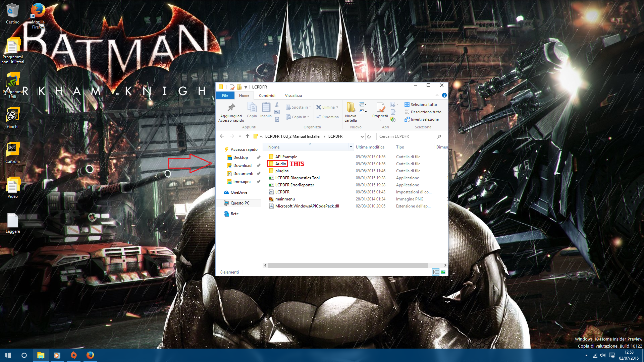
Task: Open Firefox from the taskbar
Action: click(x=90, y=355)
